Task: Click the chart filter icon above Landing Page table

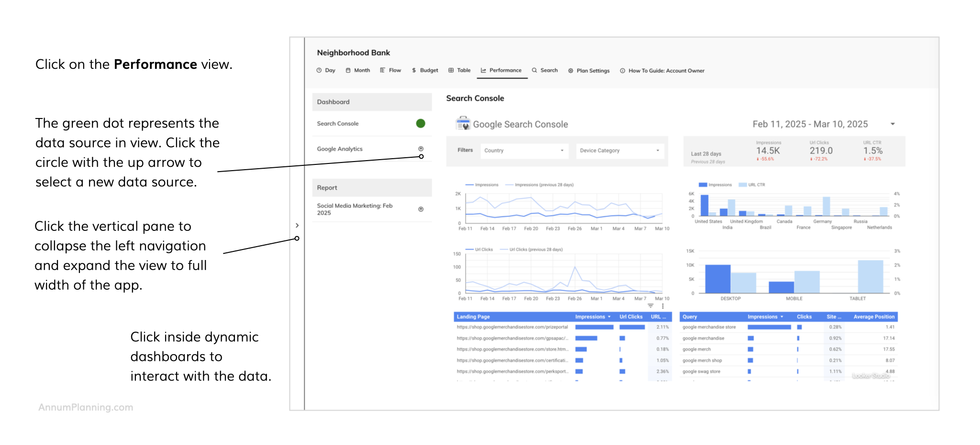Action: (x=650, y=306)
